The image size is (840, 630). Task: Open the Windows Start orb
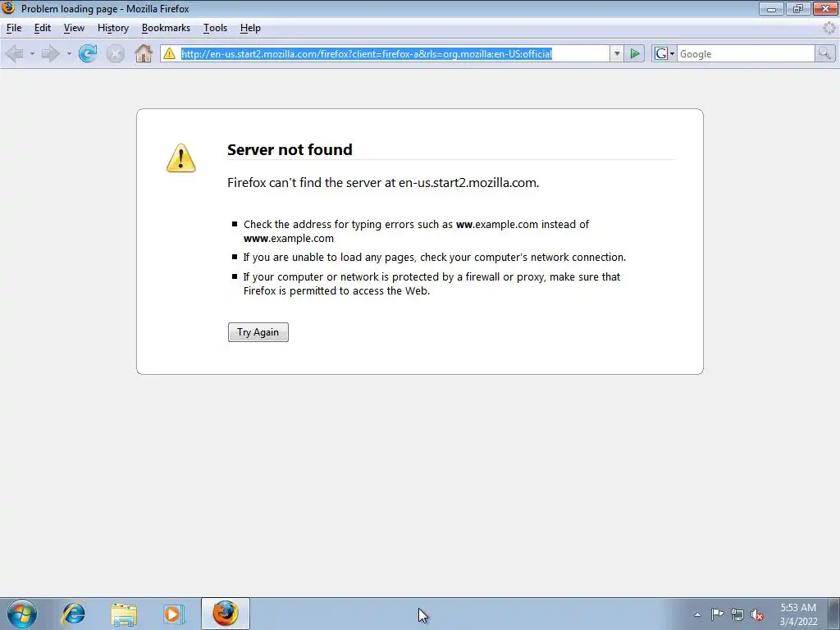pyautogui.click(x=22, y=614)
